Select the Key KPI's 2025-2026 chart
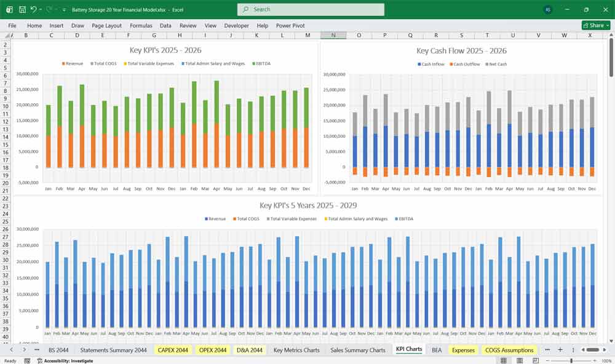Image resolution: width=615 pixels, height=364 pixels. coord(166,117)
